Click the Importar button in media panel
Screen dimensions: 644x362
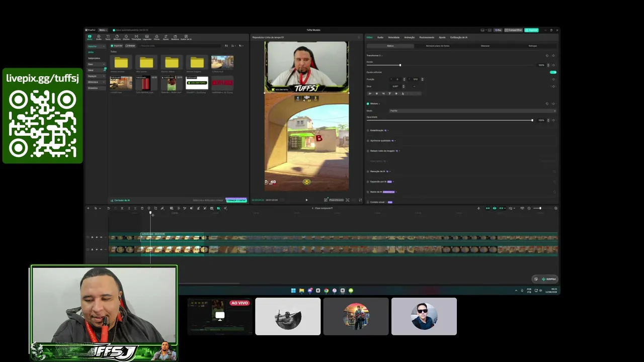click(117, 46)
